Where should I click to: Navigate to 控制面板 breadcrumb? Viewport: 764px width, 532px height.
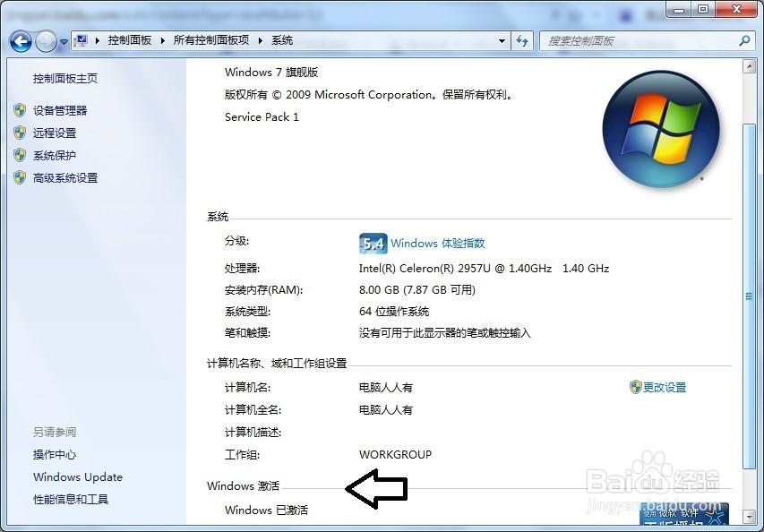pos(130,40)
